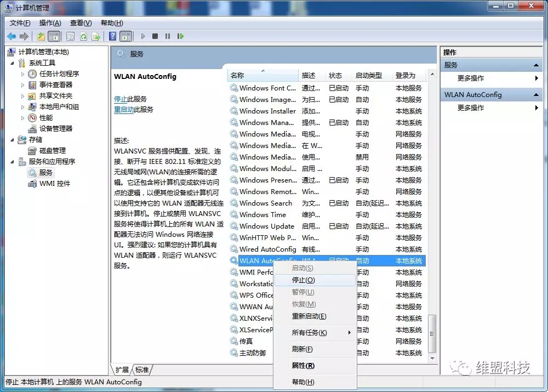Click the Forward arrow toolbar icon

click(24, 36)
